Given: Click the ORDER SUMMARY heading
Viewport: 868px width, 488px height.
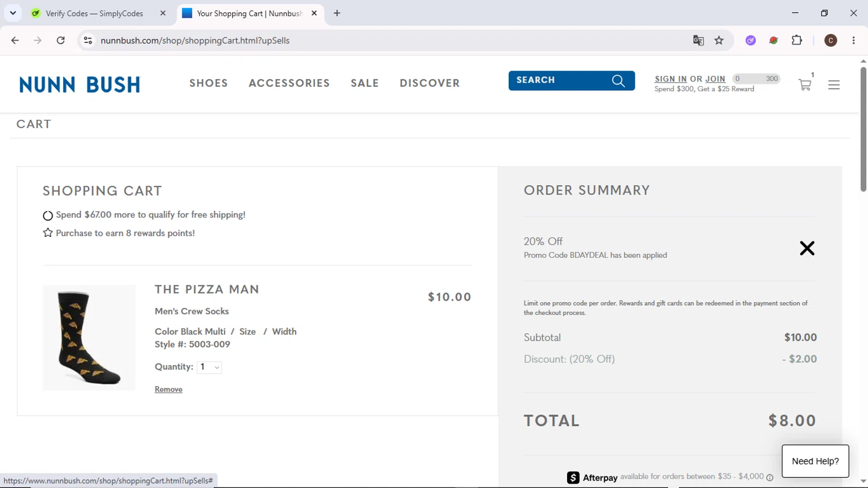Looking at the screenshot, I should 587,190.
